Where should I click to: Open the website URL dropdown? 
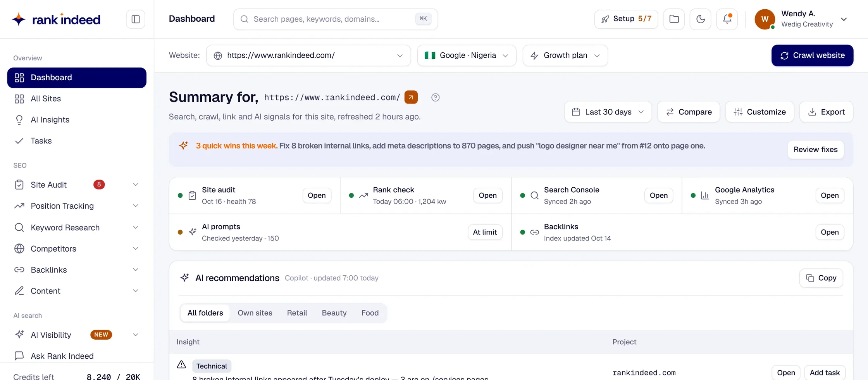tap(308, 55)
